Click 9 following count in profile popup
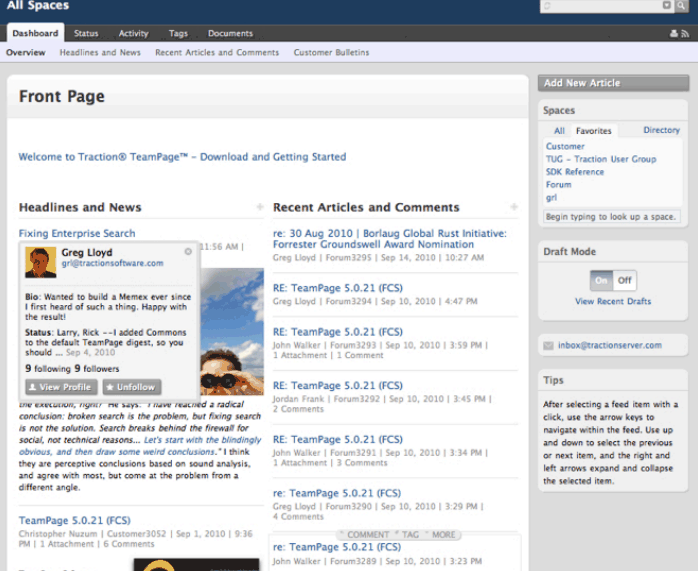The image size is (698, 571). pyautogui.click(x=48, y=369)
